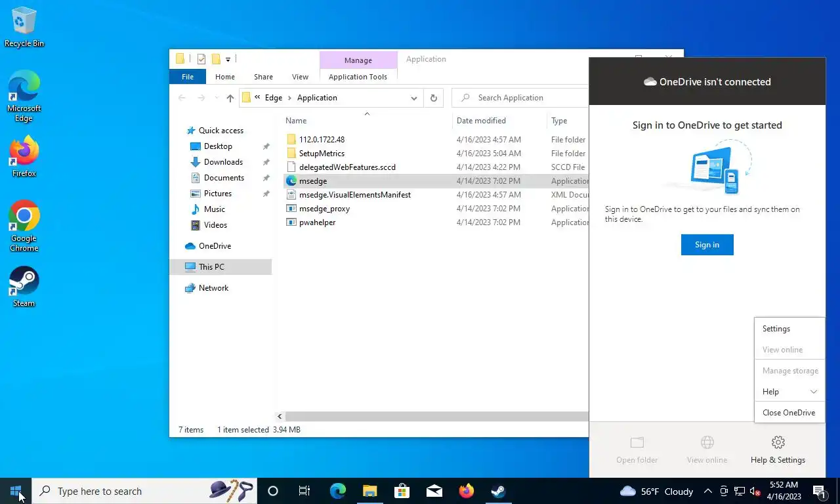The width and height of the screenshot is (840, 504).
Task: Click the network tray icon
Action: tap(740, 491)
